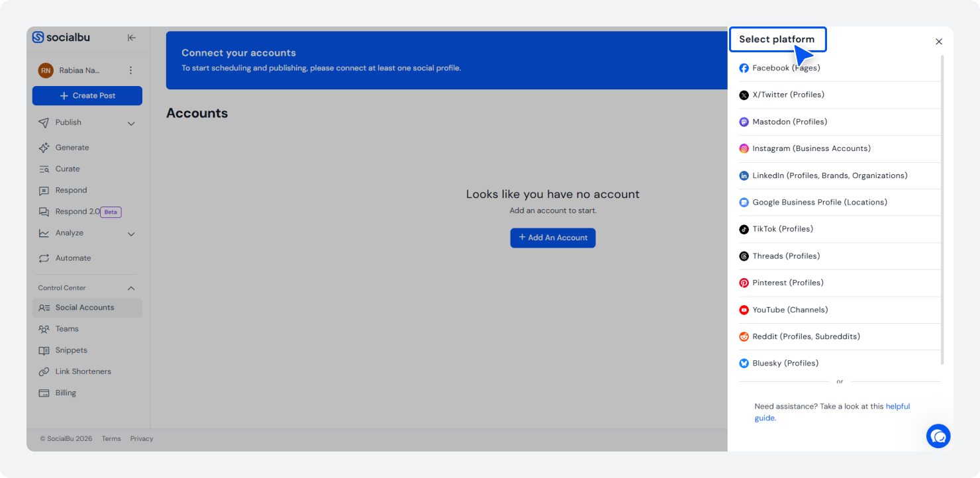Click the Instagram logo icon
Viewport: 980px width, 478px height.
tap(744, 148)
